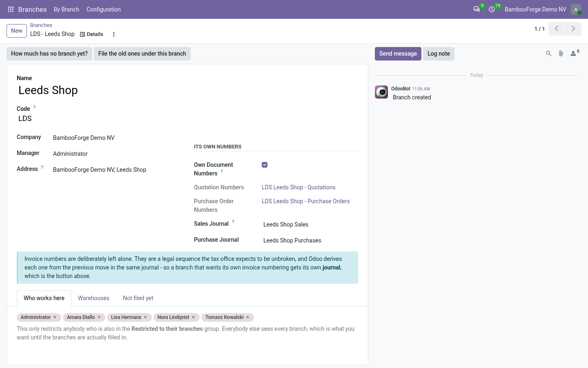Image resolution: width=588 pixels, height=368 pixels.
Task: Open the user avatar menu
Action: tap(576, 9)
